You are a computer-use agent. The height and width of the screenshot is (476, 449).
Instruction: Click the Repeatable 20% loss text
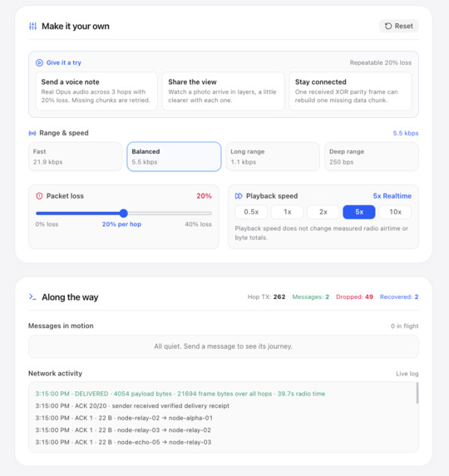coord(380,63)
